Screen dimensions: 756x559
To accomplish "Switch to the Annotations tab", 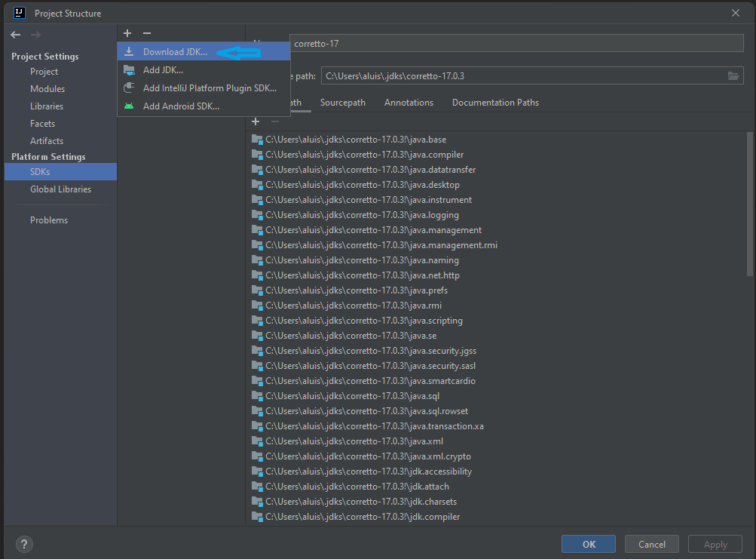I will (x=409, y=103).
